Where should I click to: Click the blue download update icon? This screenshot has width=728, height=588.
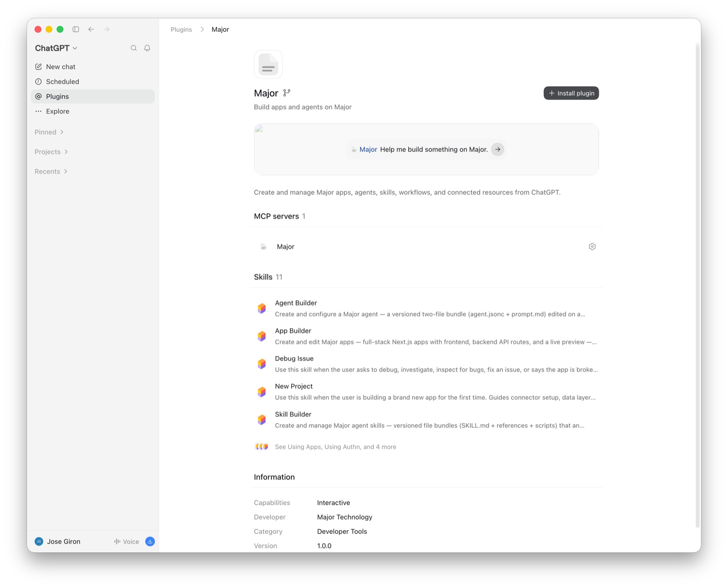click(150, 542)
